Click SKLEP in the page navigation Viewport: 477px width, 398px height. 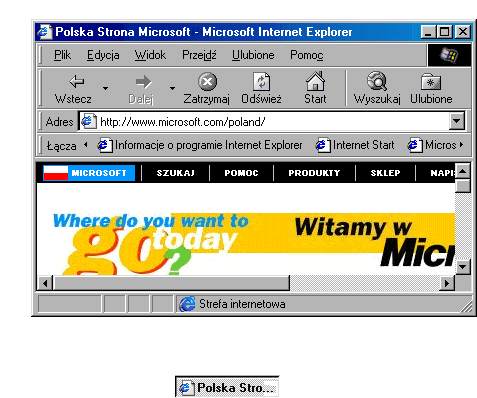click(x=385, y=173)
